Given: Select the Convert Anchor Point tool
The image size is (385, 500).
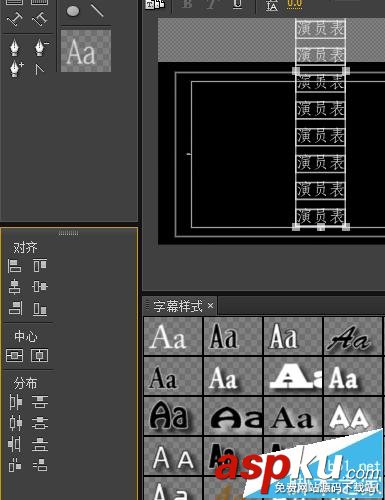Looking at the screenshot, I should coord(40,69).
